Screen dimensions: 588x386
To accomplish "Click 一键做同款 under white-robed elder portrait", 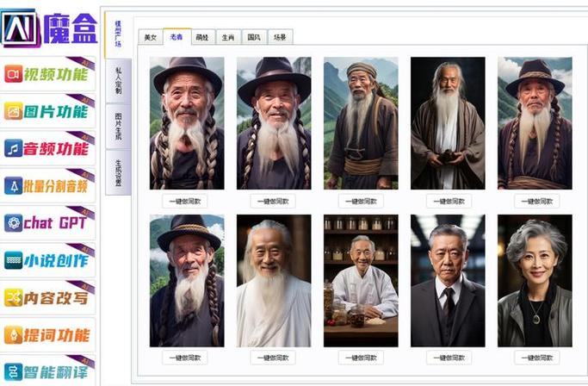I will click(x=273, y=358).
